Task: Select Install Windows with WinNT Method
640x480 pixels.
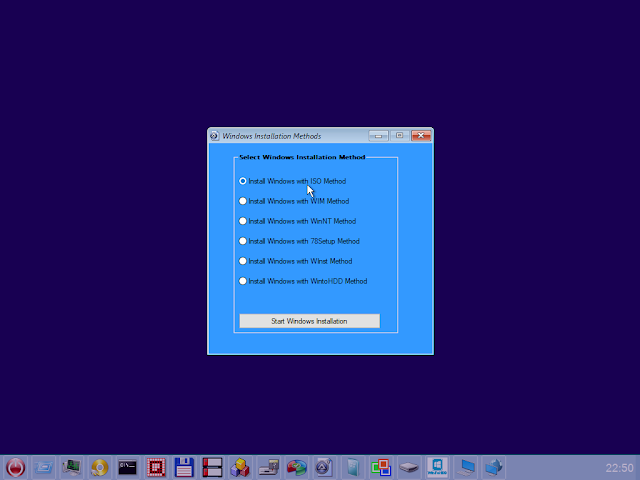Action: coord(298,221)
